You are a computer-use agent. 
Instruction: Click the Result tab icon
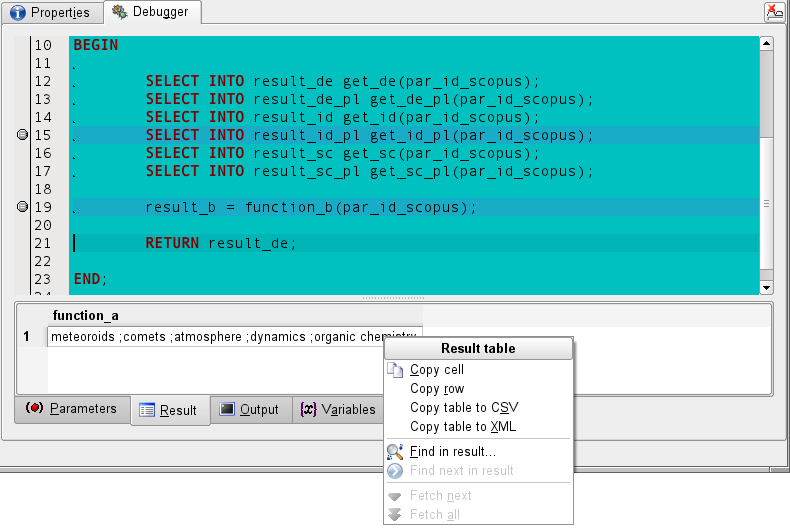point(147,410)
